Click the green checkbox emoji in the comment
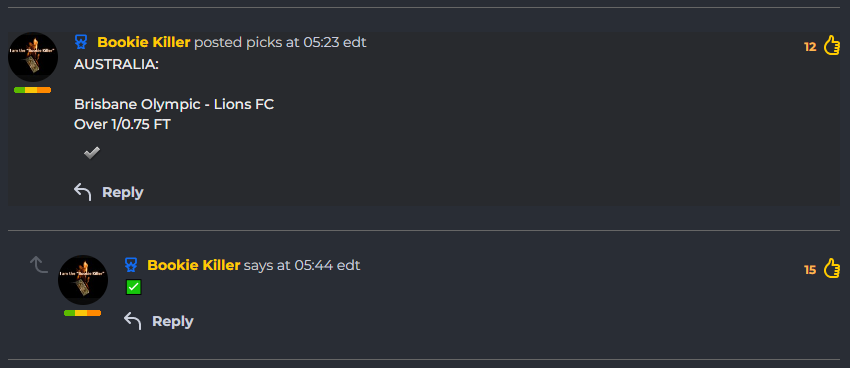The height and width of the screenshot is (368, 850). click(x=133, y=287)
